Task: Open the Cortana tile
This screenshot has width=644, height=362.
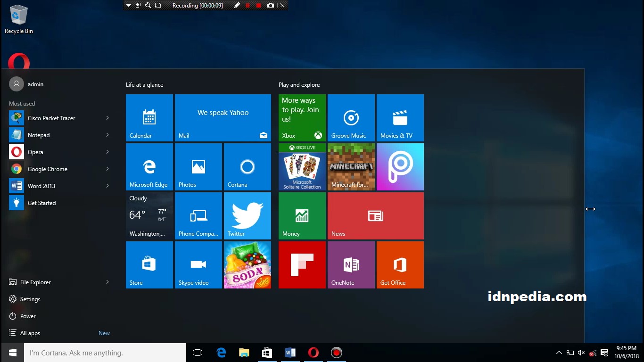Action: point(248,167)
